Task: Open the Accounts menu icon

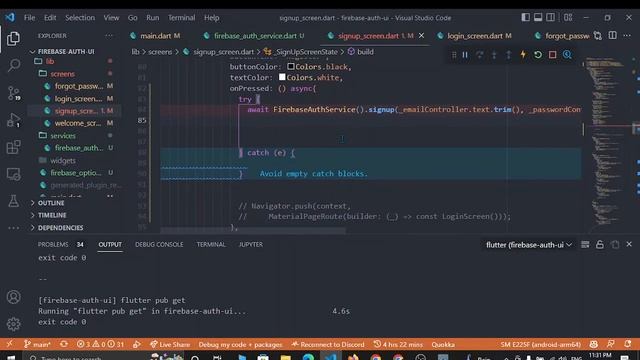Action: click(13, 297)
